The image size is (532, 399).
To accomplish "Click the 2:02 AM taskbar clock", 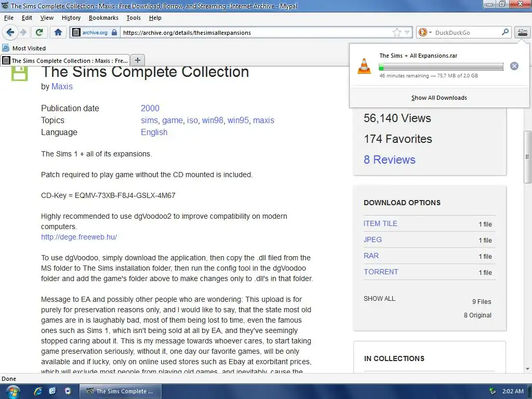I will tap(513, 391).
